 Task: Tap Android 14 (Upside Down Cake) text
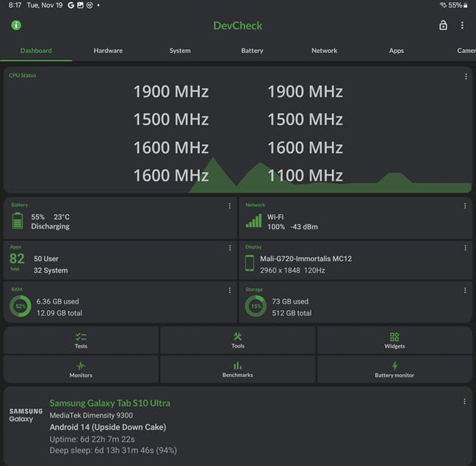108,427
